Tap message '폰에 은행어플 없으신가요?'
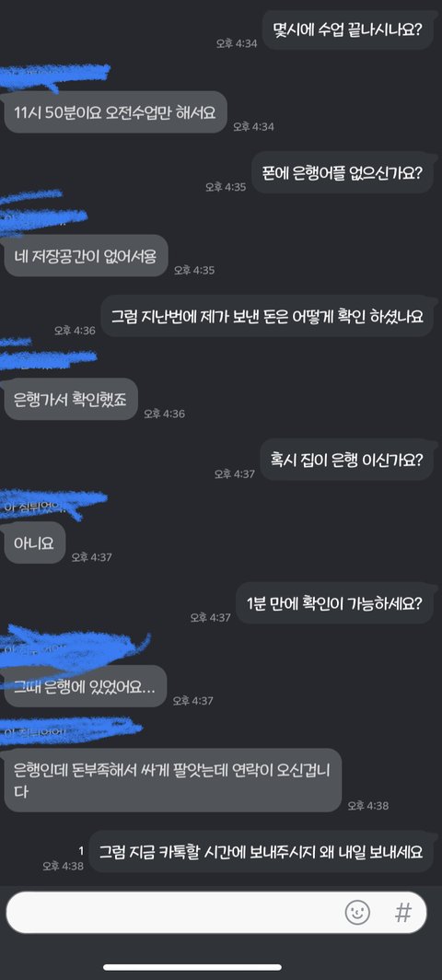Viewport: 442px width, 980px height. tap(343, 173)
